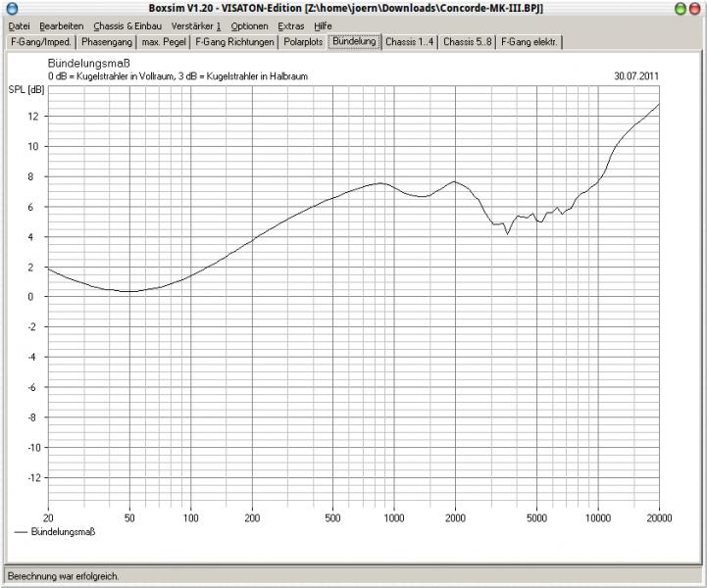Switch to the Chassis 5..8 tab
Viewport: 707px width, 588px height.
pos(468,42)
